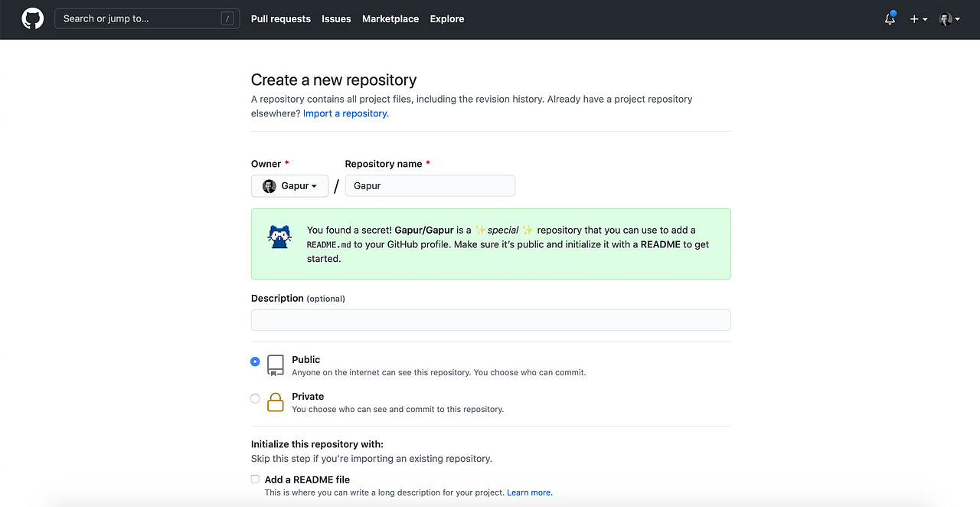
Task: Go to the Marketplace
Action: [390, 19]
